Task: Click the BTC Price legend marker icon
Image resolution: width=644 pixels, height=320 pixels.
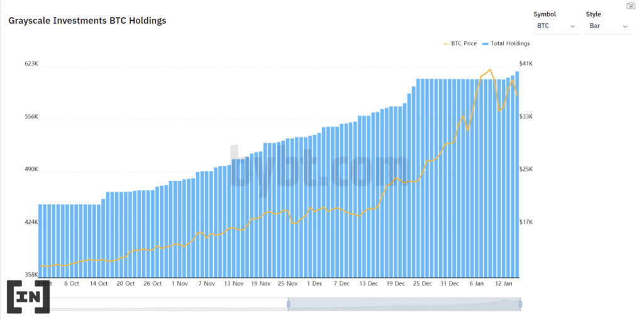Action: (x=446, y=43)
